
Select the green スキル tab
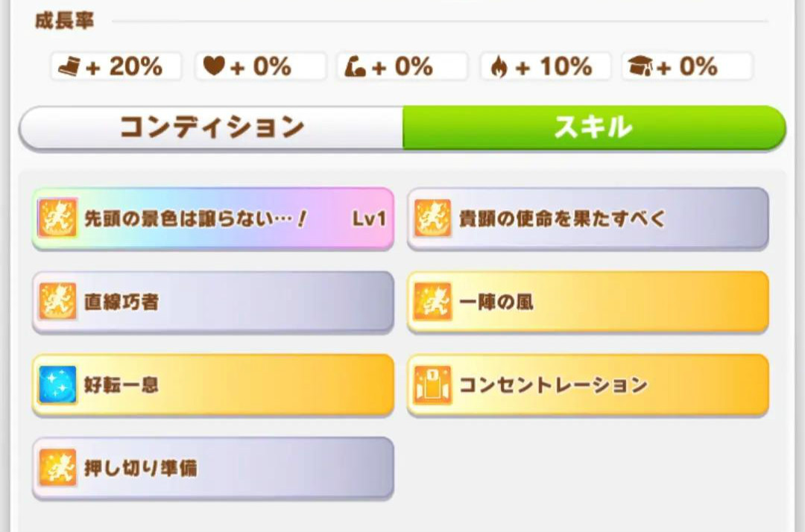593,127
